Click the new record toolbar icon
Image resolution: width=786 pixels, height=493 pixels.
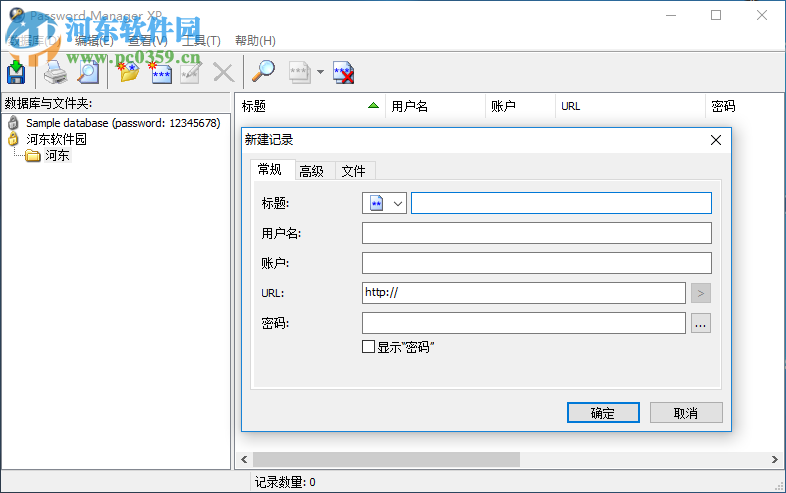click(x=161, y=73)
